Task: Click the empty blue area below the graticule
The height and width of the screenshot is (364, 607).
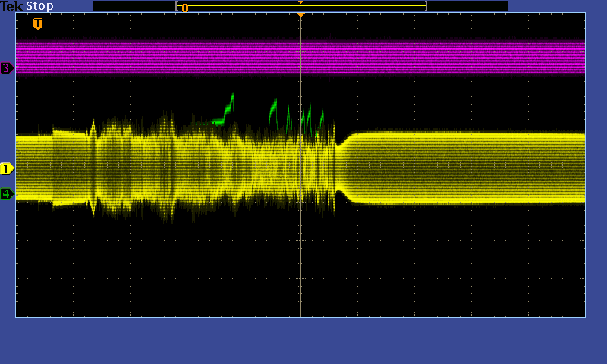Action: (303, 341)
